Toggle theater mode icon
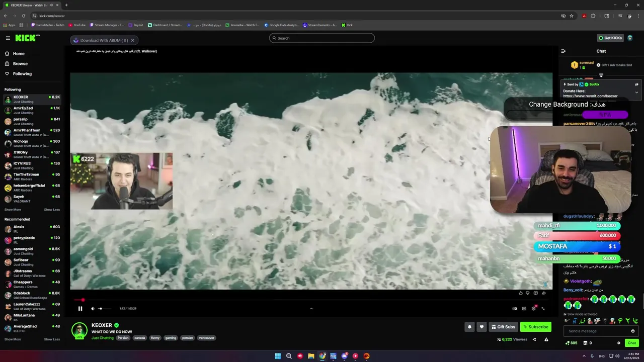The image size is (644, 362). coord(524,309)
